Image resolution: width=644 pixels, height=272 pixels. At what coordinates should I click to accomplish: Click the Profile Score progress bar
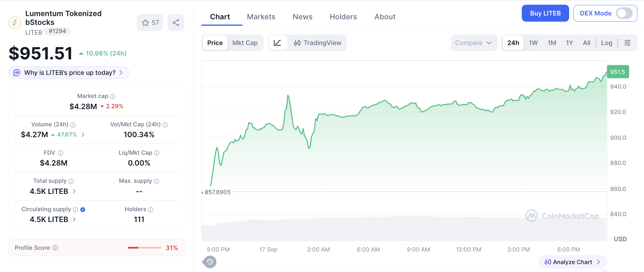(144, 248)
